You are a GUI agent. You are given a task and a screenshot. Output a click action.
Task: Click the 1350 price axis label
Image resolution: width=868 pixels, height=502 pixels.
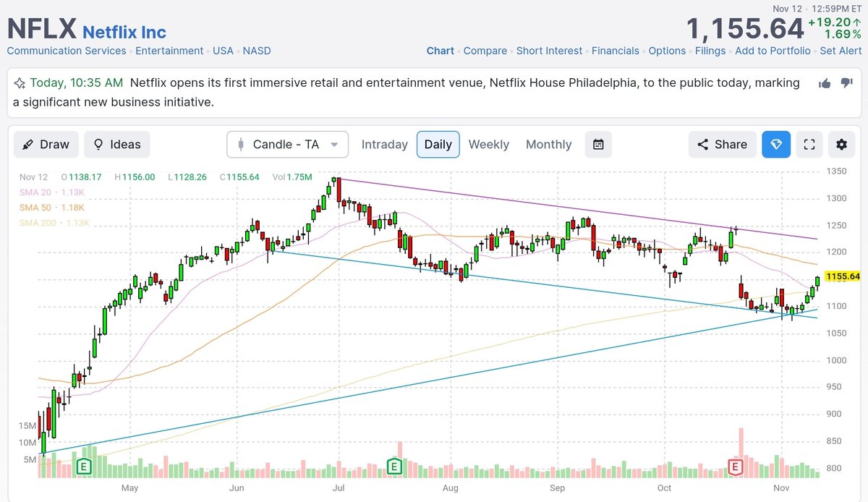tap(836, 171)
